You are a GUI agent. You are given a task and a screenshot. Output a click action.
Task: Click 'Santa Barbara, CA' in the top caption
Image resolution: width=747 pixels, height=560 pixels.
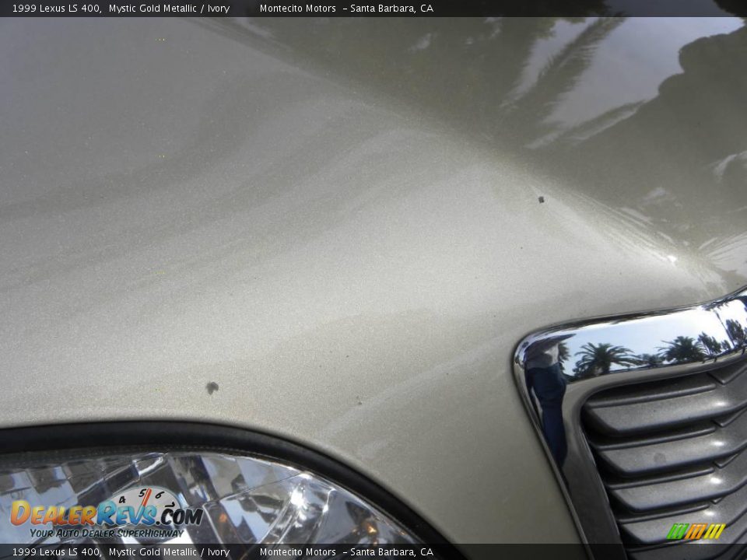point(391,9)
